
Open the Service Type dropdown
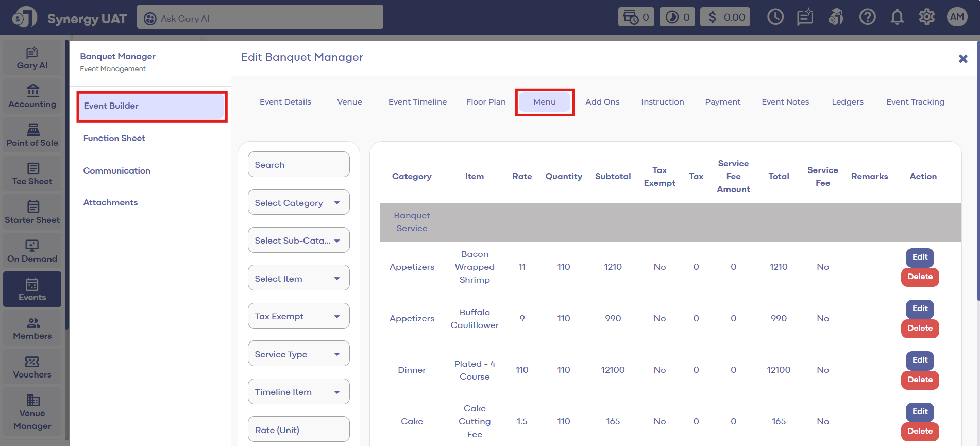point(298,354)
